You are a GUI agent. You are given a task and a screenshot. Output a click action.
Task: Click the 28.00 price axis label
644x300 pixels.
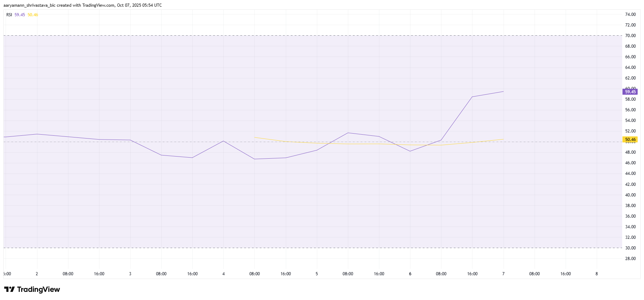pyautogui.click(x=630, y=259)
